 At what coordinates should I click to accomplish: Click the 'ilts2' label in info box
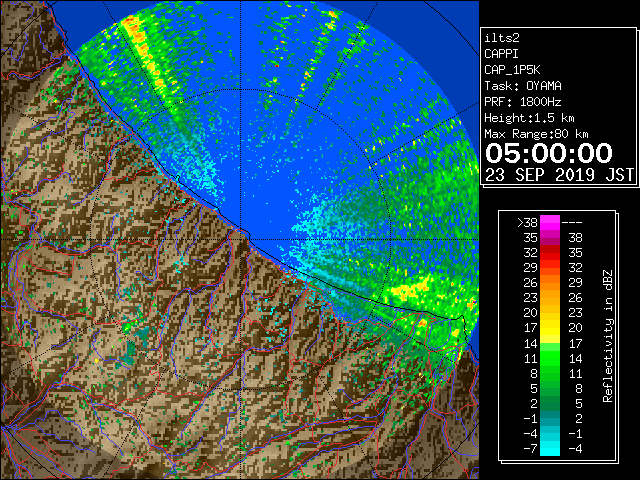[x=502, y=38]
